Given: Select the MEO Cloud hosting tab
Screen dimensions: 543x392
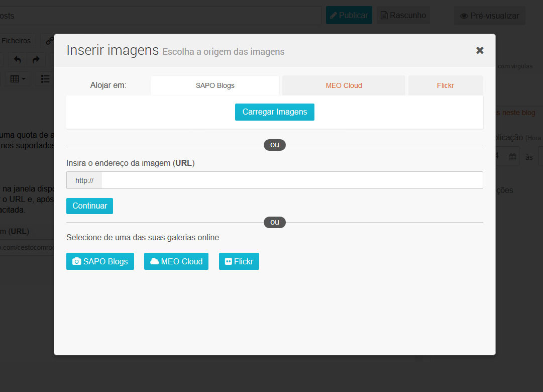Looking at the screenshot, I should [x=344, y=85].
